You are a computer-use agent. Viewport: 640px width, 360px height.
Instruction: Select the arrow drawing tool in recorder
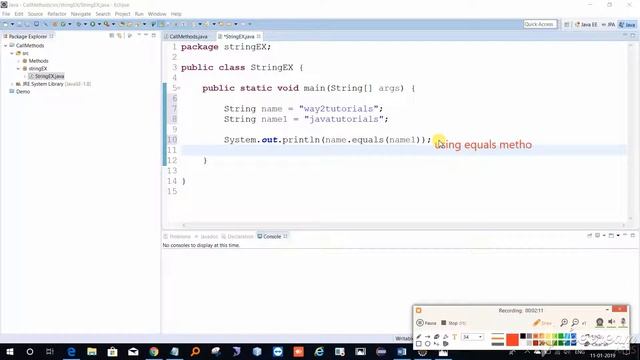click(x=427, y=337)
